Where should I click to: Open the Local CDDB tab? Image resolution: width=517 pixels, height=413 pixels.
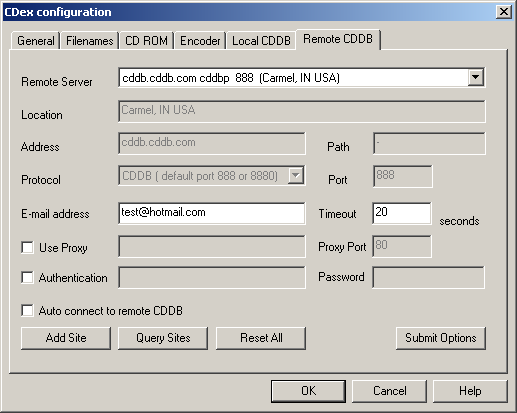pyautogui.click(x=261, y=41)
